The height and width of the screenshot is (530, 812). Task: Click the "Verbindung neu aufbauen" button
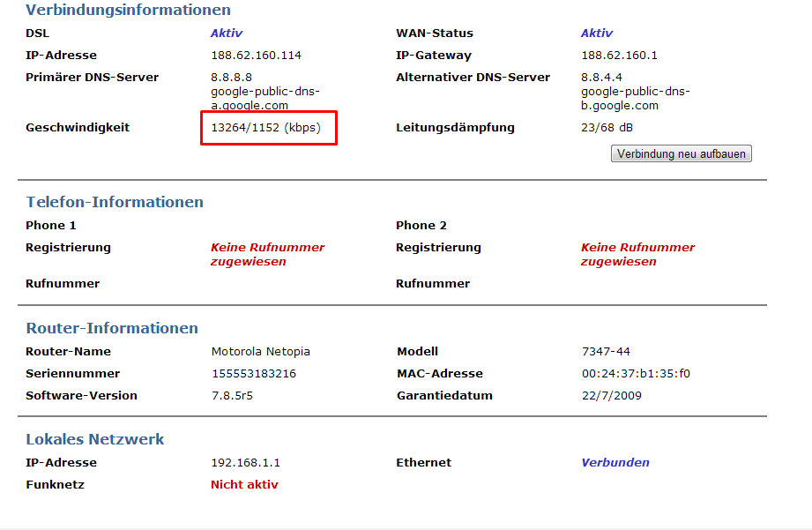point(681,154)
